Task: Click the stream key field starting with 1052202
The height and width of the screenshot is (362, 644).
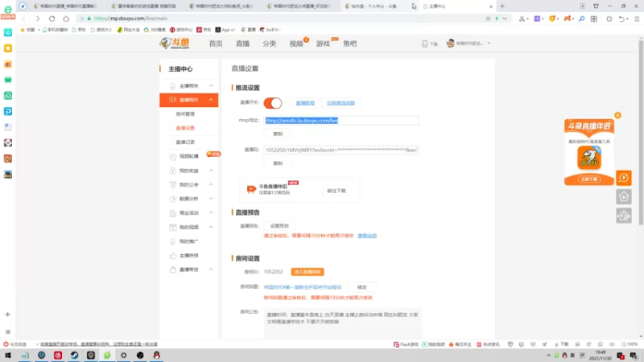Action: (341, 150)
